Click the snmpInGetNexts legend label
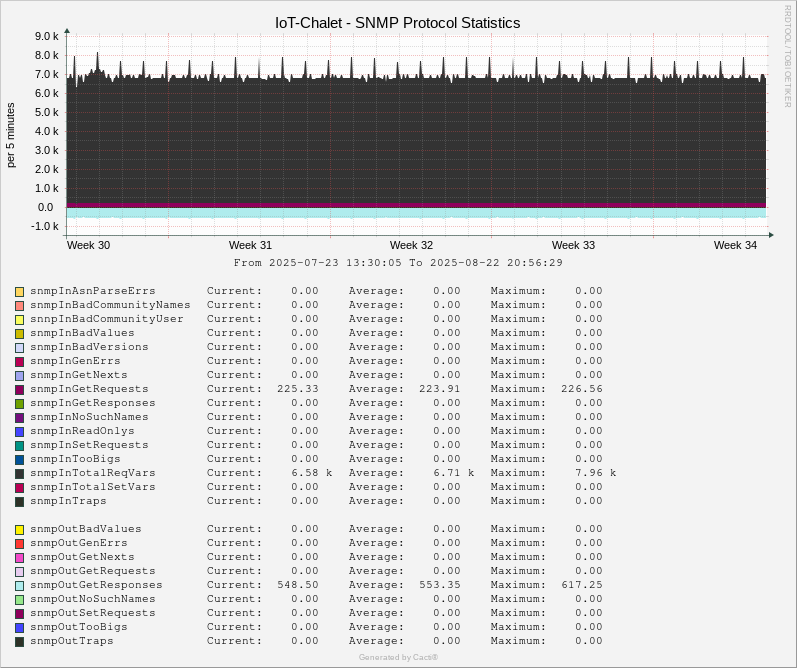Viewport: 797px width, 668px height. (x=79, y=375)
